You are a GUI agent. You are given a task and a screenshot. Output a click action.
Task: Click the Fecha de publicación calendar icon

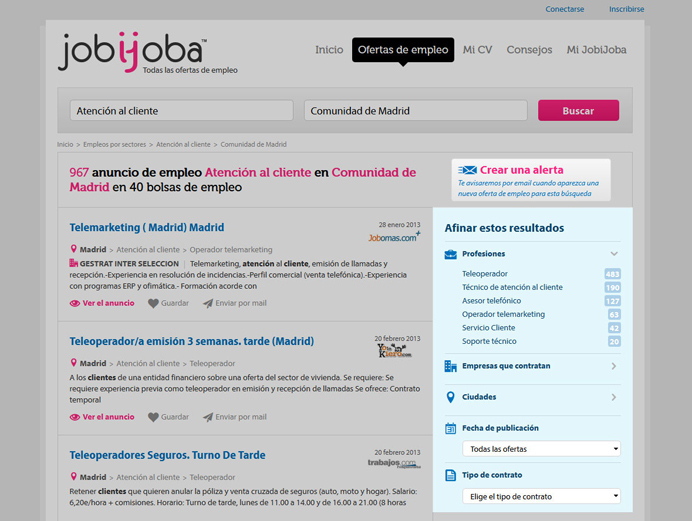pos(450,428)
